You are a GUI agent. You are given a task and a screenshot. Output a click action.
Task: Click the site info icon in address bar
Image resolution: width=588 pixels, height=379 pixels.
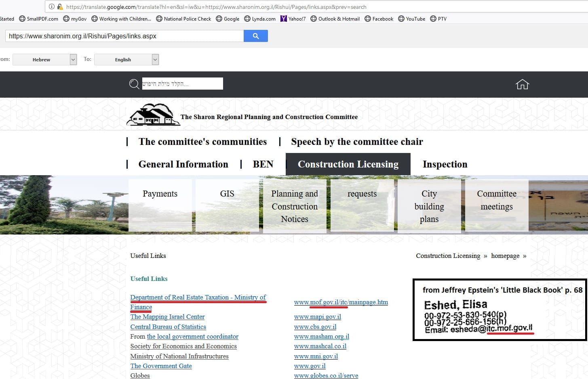pyautogui.click(x=52, y=7)
